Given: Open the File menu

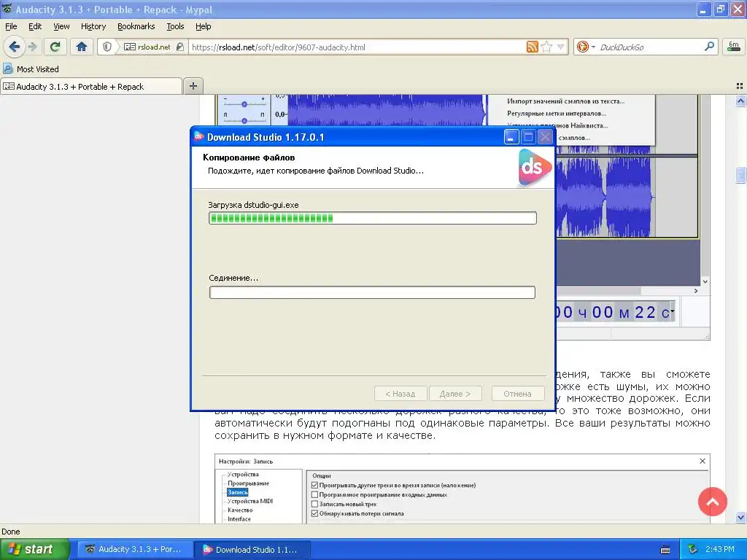Looking at the screenshot, I should point(11,26).
